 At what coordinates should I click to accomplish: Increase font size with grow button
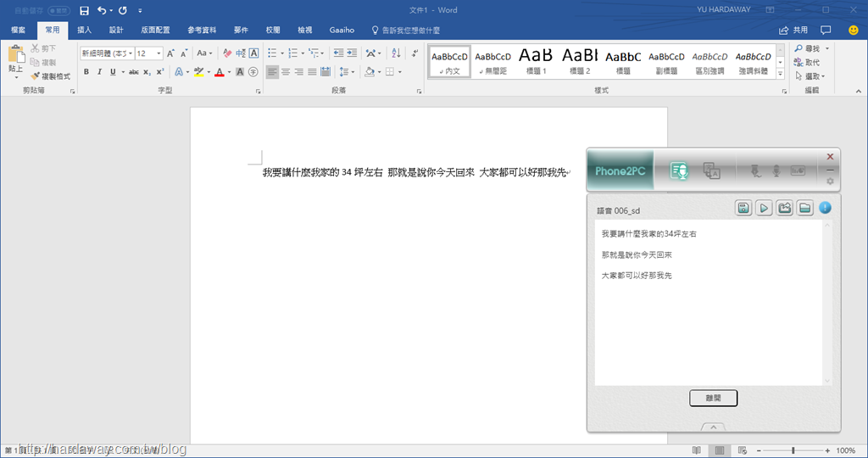pos(170,53)
